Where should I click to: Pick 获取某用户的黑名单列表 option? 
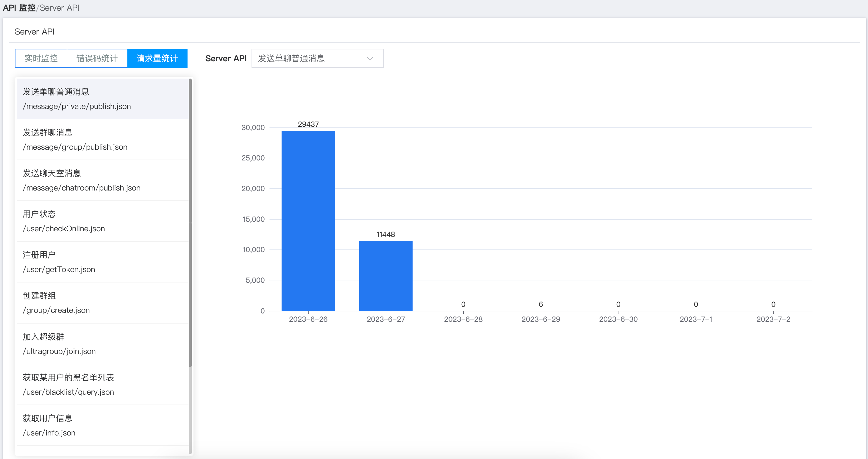[x=102, y=385]
